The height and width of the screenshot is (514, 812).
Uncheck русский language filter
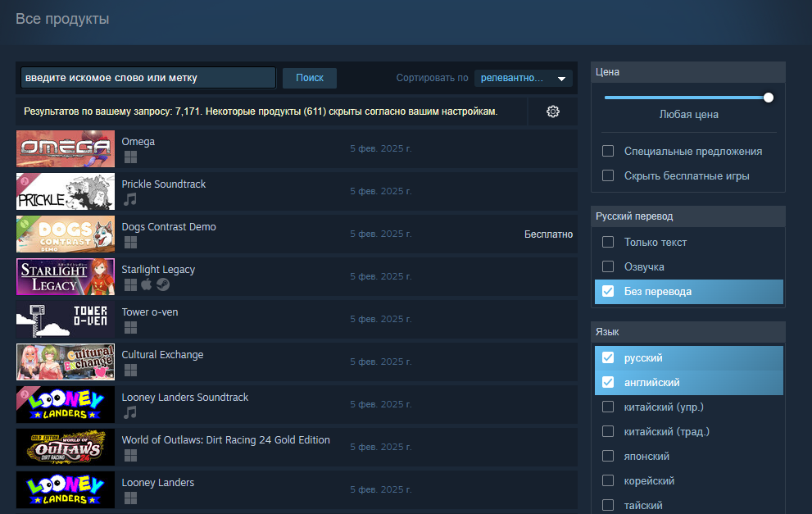pyautogui.click(x=608, y=357)
